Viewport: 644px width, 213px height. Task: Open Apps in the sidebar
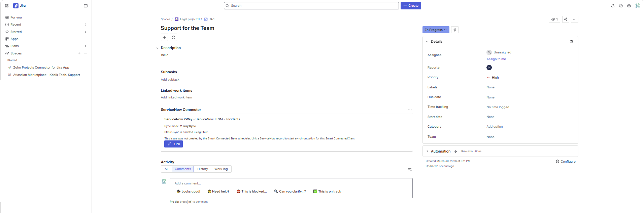(14, 39)
